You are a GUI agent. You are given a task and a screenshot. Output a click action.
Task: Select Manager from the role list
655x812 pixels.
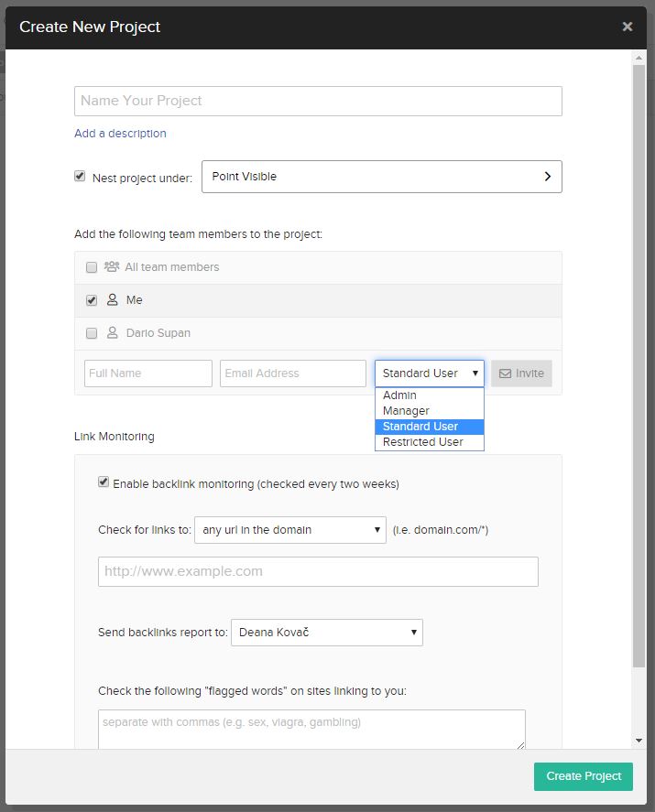click(x=430, y=411)
